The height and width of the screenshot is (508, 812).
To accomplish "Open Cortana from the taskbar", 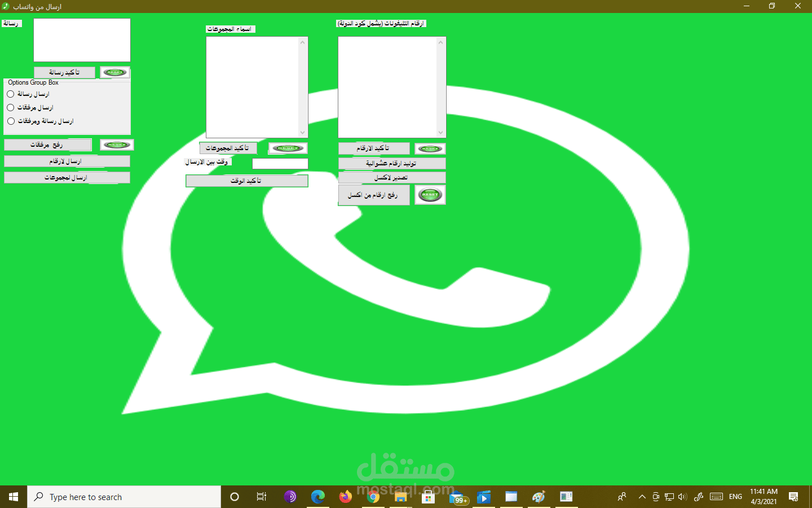I will tap(235, 497).
